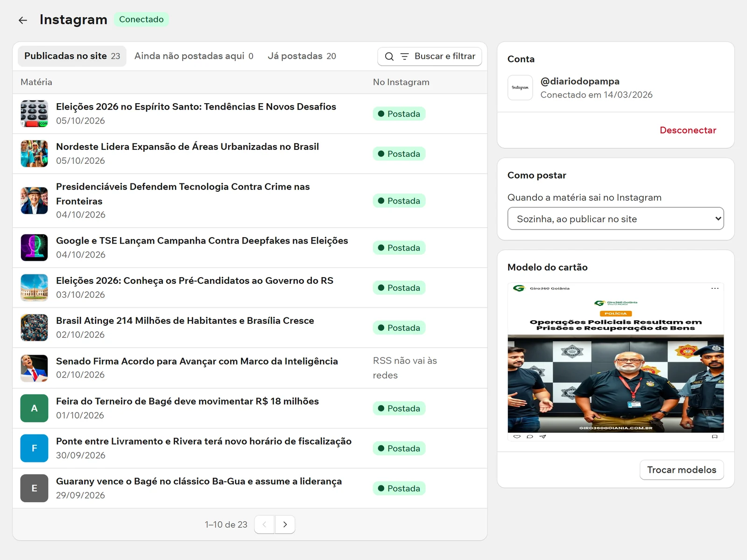
Task: Click the Google e TSE Deepfakes thumbnail
Action: pyautogui.click(x=34, y=247)
